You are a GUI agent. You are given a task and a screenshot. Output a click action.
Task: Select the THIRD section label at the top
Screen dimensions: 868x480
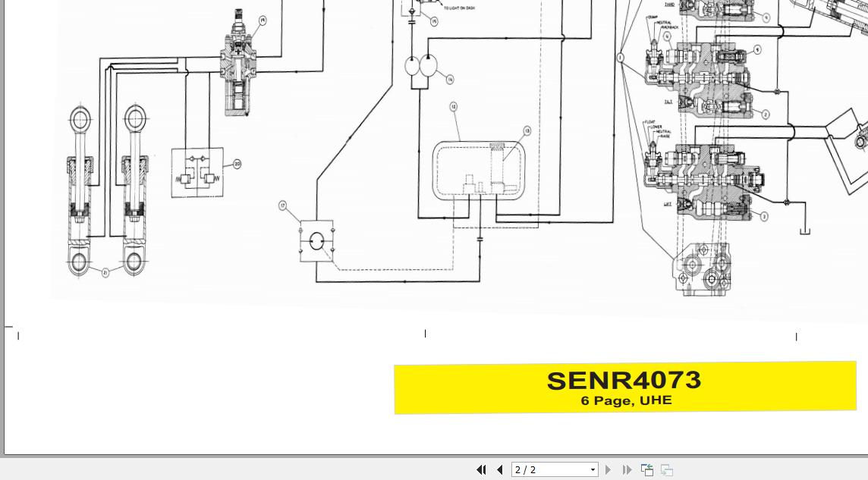(668, 5)
